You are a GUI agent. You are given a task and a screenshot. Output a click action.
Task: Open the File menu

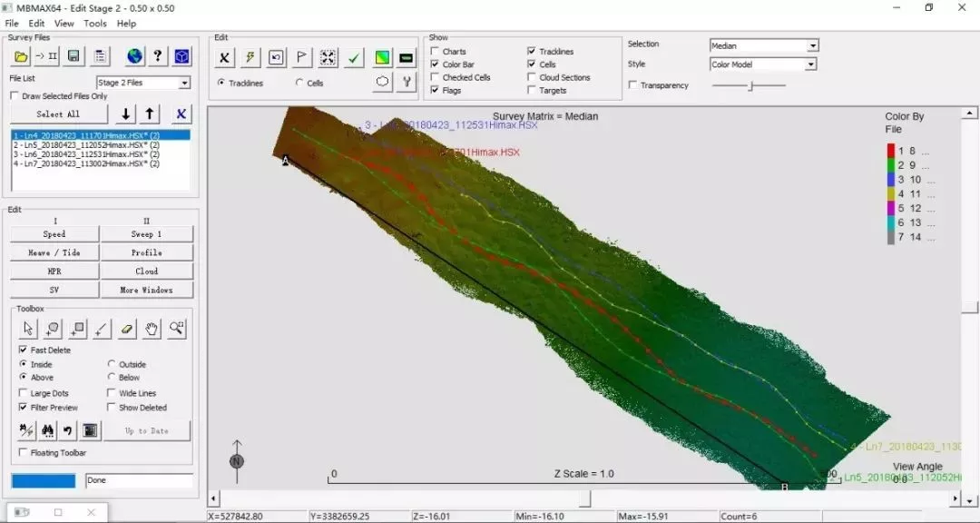[11, 23]
